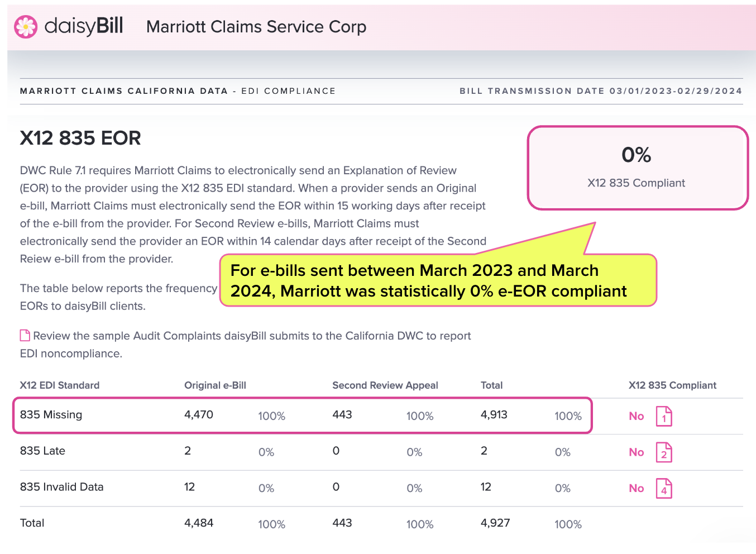Click the 0% X12 835 Compliant box
756x554 pixels.
(x=638, y=168)
